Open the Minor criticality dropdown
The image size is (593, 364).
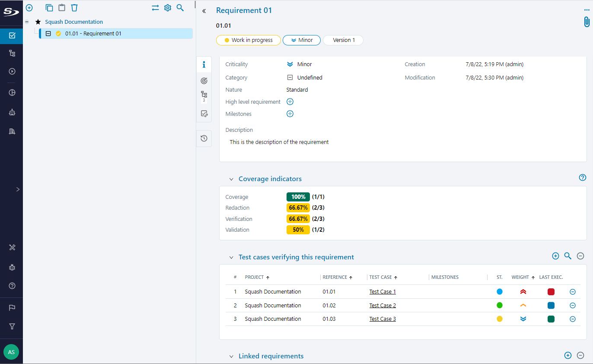click(x=301, y=40)
